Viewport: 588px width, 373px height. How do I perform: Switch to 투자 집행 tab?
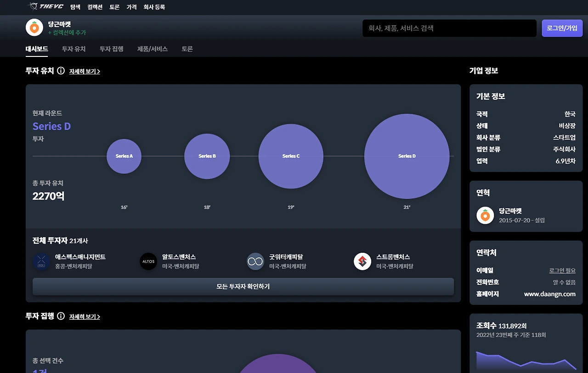112,49
